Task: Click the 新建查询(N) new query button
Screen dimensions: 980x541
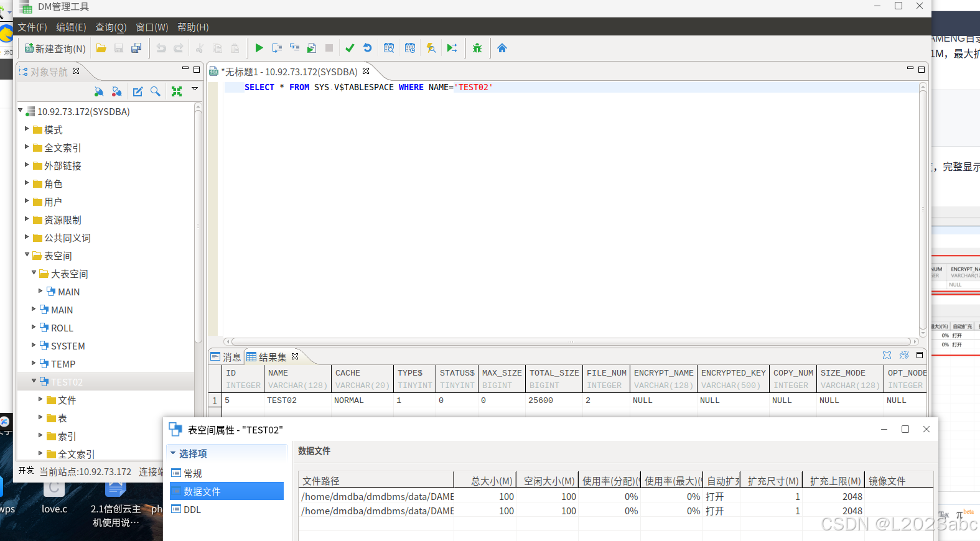Action: pyautogui.click(x=55, y=49)
